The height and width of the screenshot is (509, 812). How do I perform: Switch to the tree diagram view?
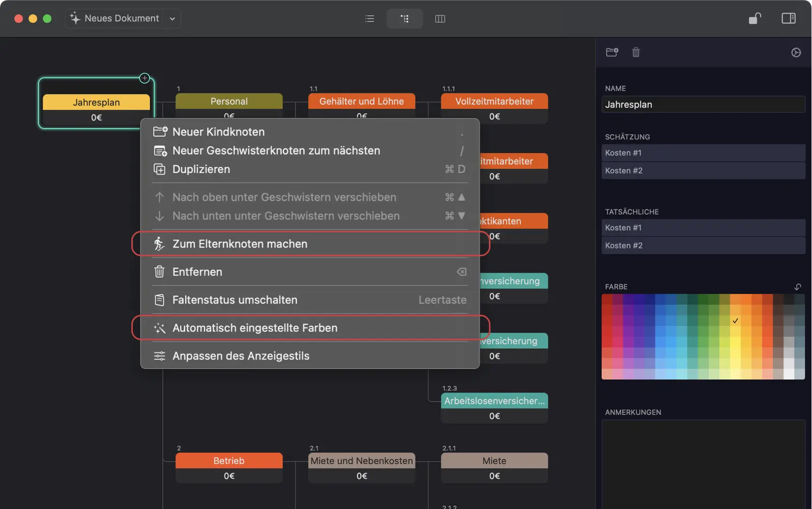tap(404, 19)
